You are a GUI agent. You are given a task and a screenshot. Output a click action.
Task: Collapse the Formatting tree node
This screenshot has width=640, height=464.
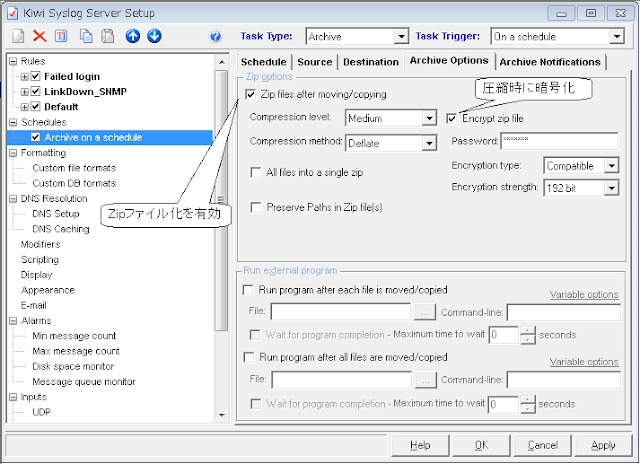pos(13,153)
